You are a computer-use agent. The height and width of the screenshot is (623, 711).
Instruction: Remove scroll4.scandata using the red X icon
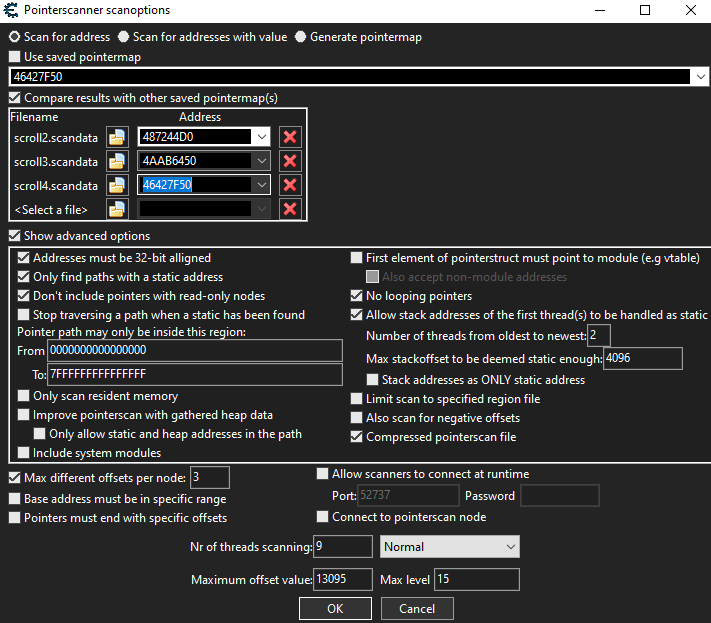click(x=290, y=185)
